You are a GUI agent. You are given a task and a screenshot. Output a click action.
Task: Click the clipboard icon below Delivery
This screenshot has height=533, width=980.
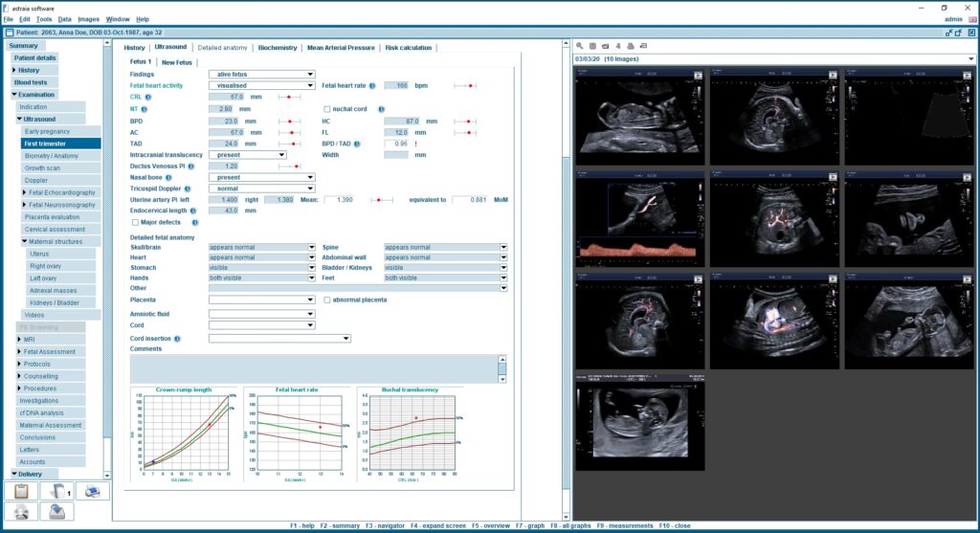pos(20,491)
